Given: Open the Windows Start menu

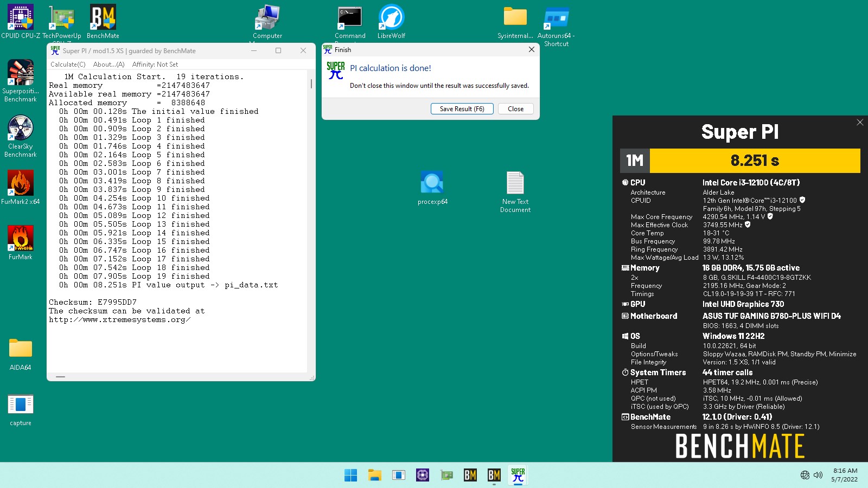Looking at the screenshot, I should click(351, 475).
